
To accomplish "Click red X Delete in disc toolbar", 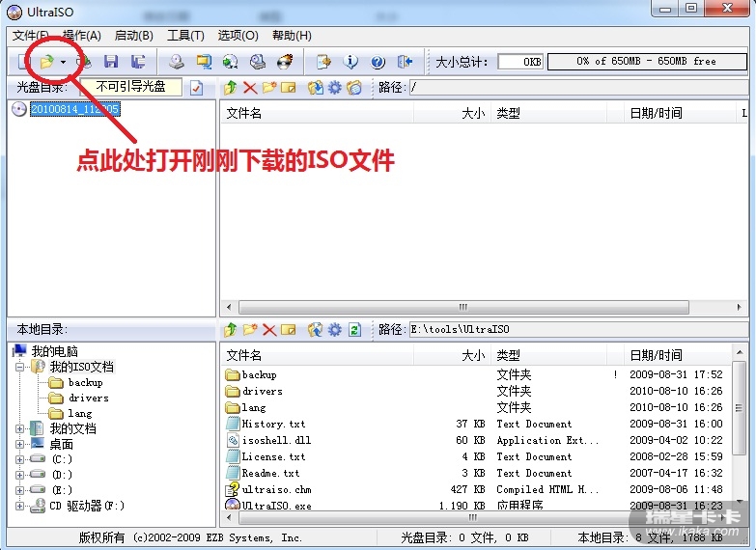I will 250,87.
